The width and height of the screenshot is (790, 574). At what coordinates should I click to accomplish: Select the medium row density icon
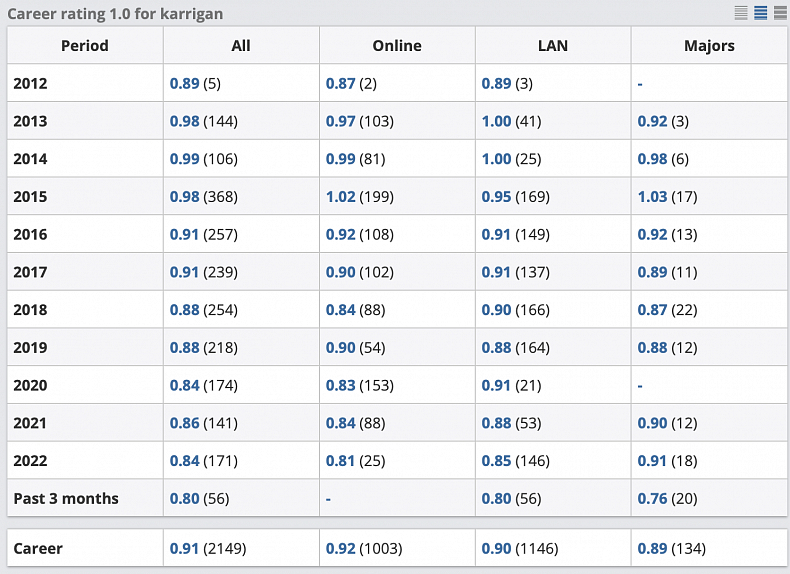(x=760, y=13)
